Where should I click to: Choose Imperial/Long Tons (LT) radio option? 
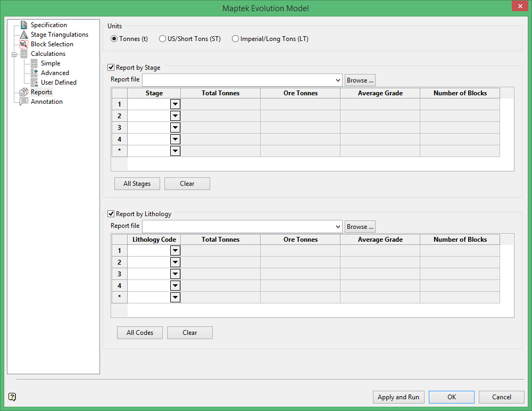pyautogui.click(x=235, y=39)
